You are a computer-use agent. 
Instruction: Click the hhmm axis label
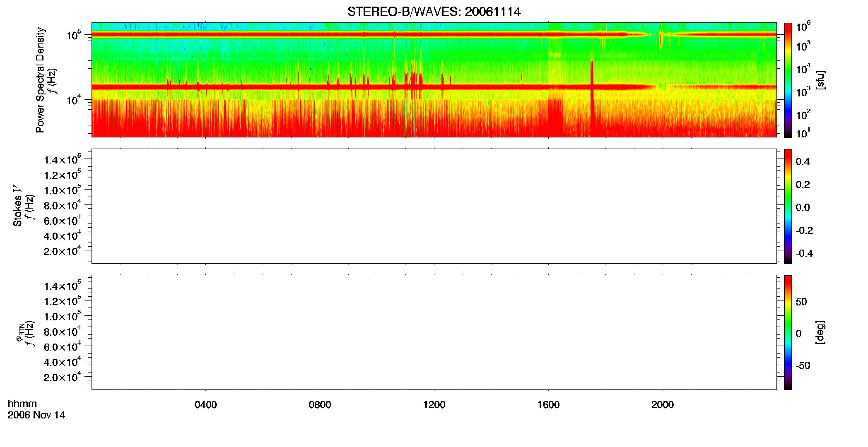[22, 404]
